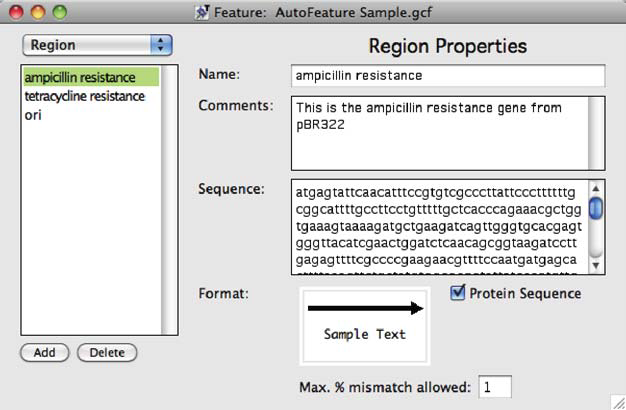Click inside the Sequence text area
Screen dimensions: 626x410
(440, 227)
